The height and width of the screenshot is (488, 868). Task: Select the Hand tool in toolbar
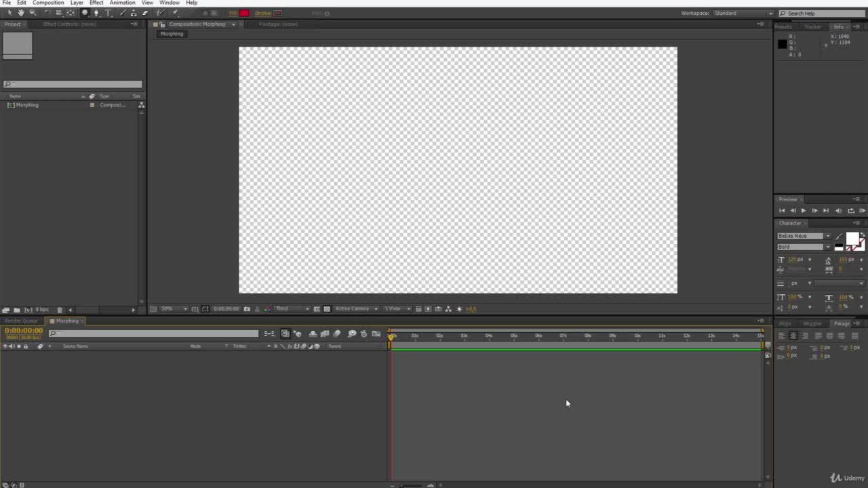coord(21,13)
